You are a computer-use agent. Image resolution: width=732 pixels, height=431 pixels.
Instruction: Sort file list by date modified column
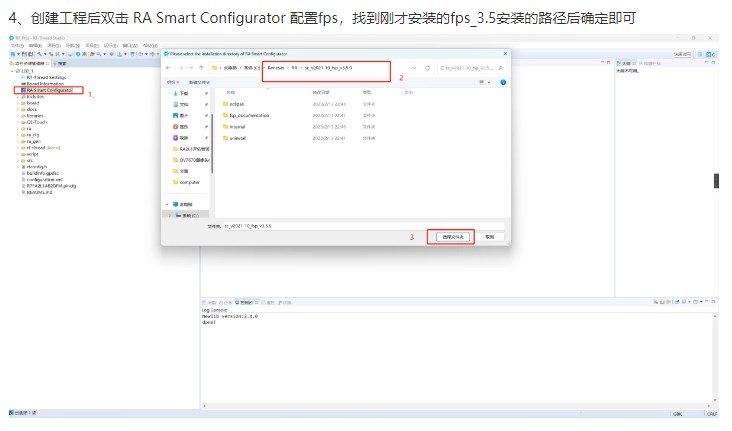[x=321, y=92]
